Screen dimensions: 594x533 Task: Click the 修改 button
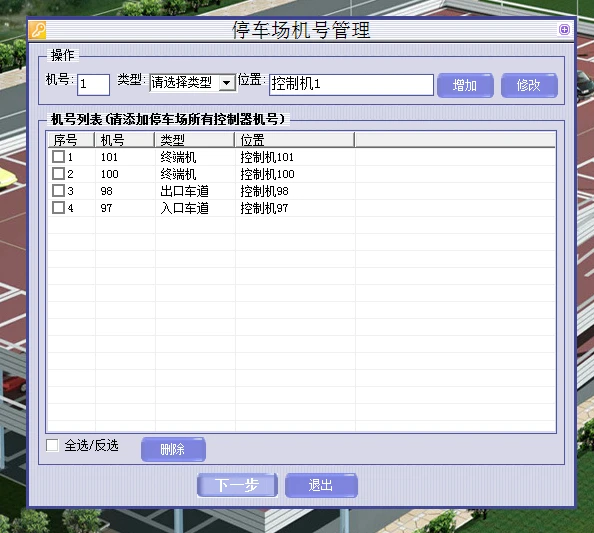pos(529,85)
